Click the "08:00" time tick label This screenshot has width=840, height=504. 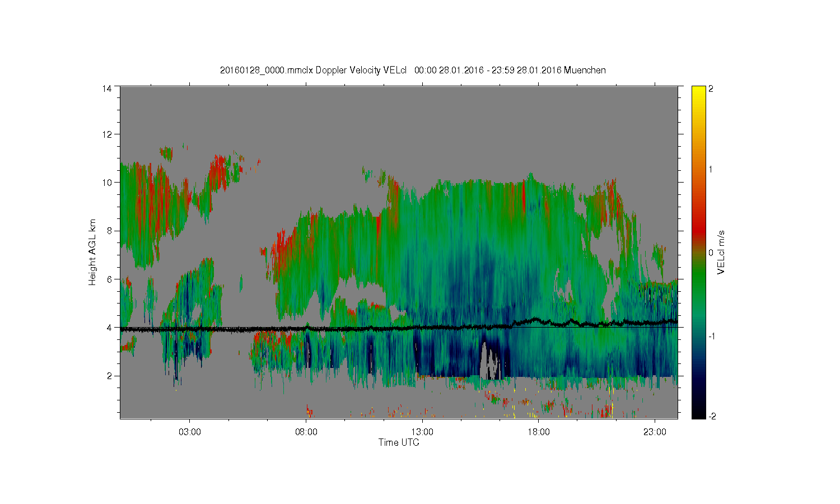[306, 432]
